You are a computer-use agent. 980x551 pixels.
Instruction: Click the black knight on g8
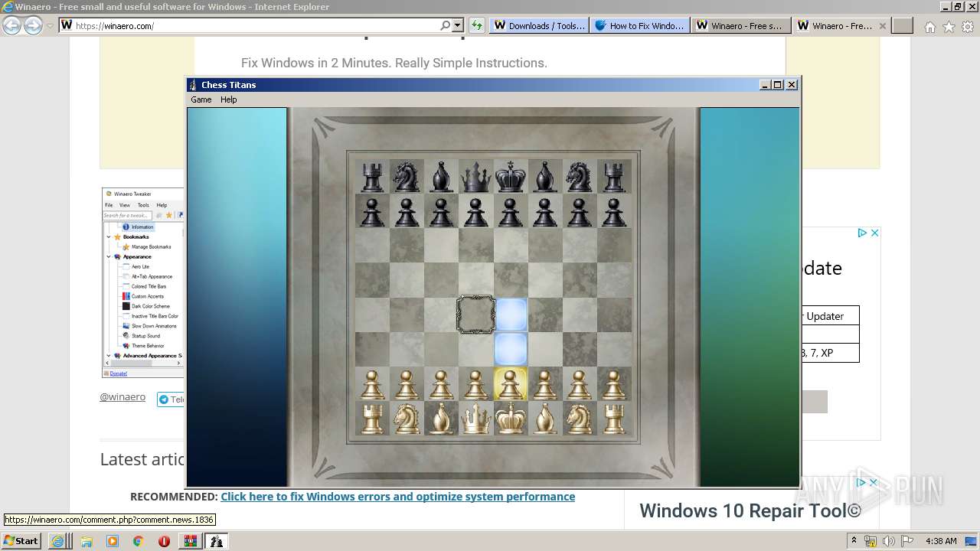[x=580, y=177]
